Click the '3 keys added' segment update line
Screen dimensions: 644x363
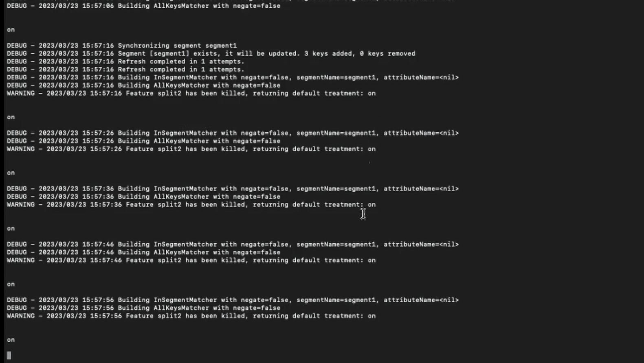211,54
